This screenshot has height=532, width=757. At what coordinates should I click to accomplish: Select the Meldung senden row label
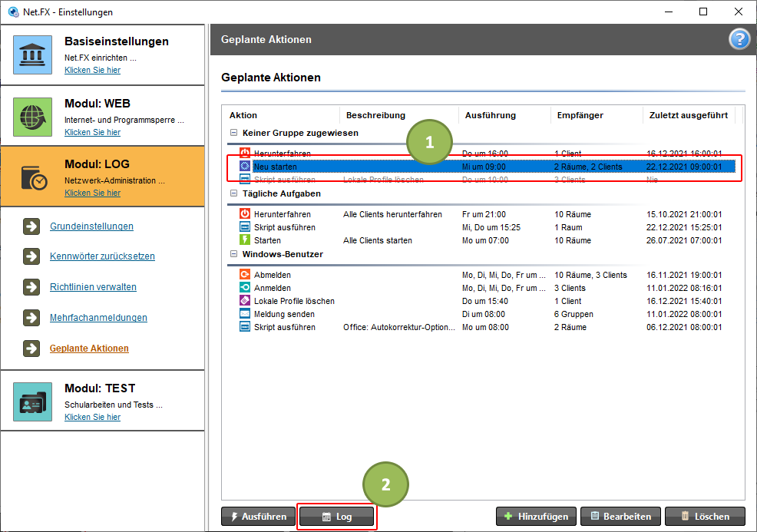coord(284,314)
